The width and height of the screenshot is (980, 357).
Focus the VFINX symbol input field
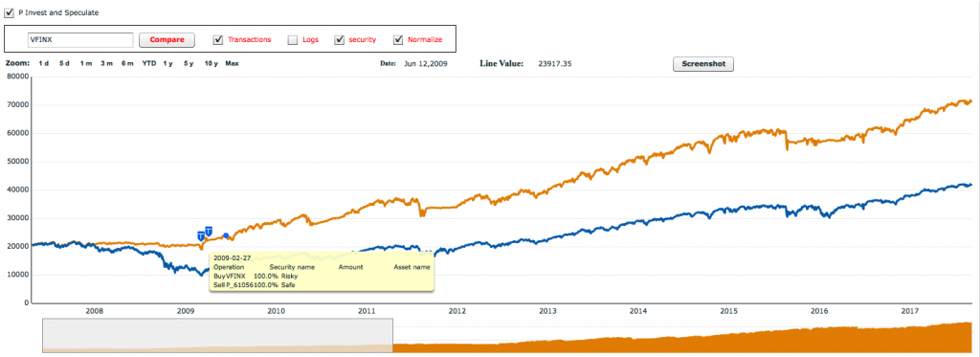(x=80, y=39)
